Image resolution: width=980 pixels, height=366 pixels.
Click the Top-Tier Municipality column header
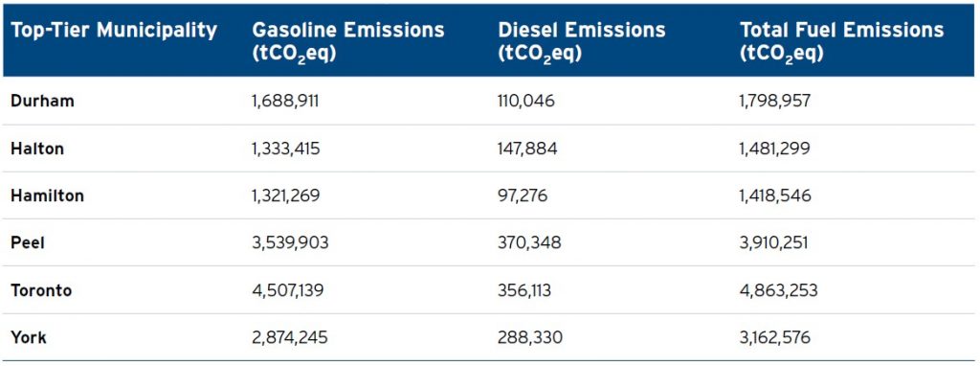click(x=114, y=30)
